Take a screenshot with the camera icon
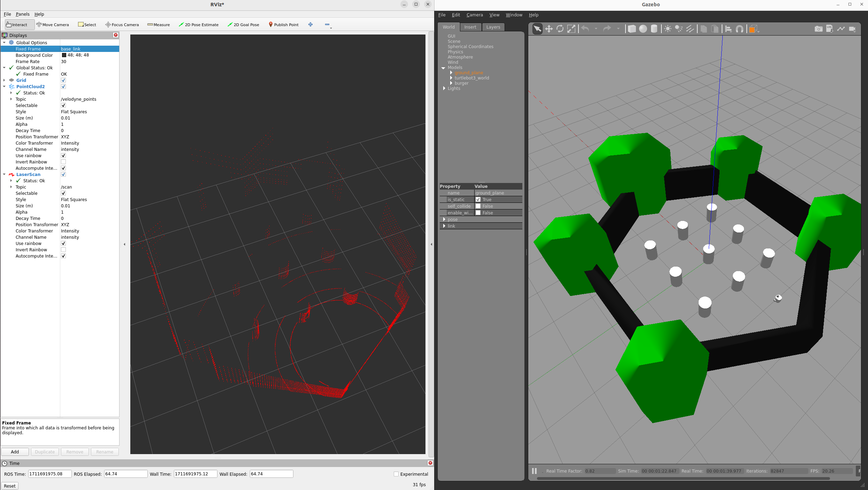Image resolution: width=868 pixels, height=490 pixels. pos(819,29)
